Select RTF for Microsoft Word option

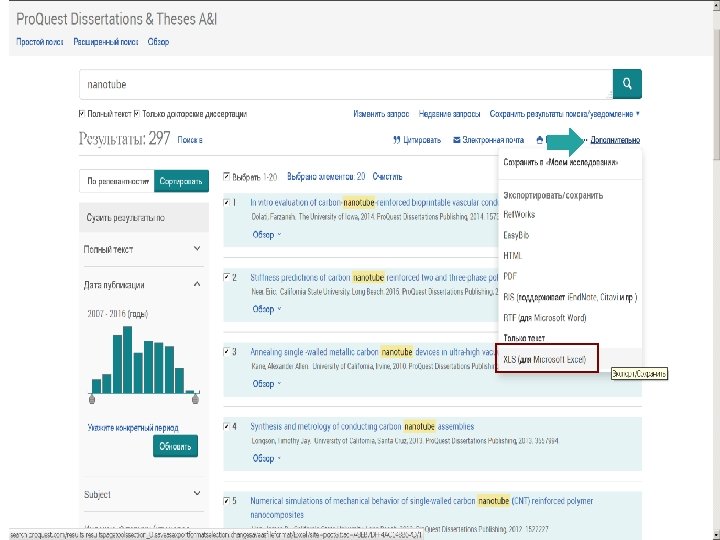point(545,318)
